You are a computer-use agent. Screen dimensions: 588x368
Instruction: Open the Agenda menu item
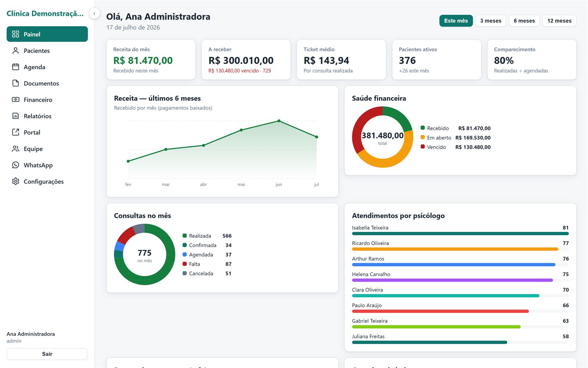click(47, 67)
